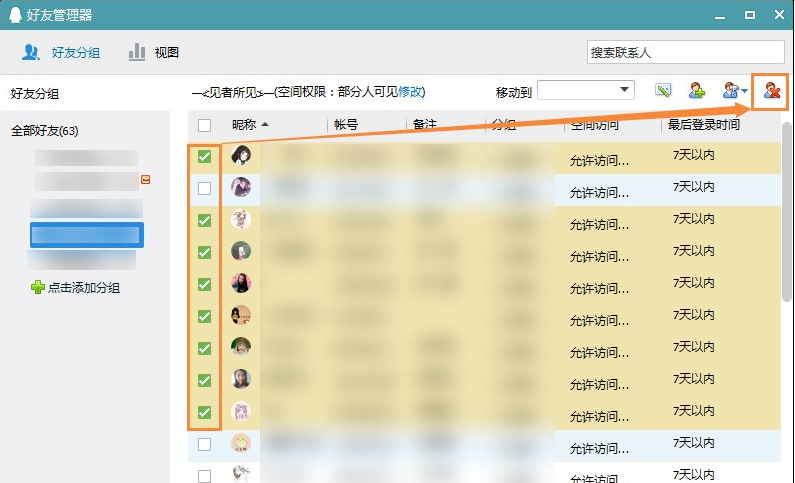Click 7天以内 in the tenth friend row
The width and height of the screenshot is (795, 483).
click(x=694, y=443)
